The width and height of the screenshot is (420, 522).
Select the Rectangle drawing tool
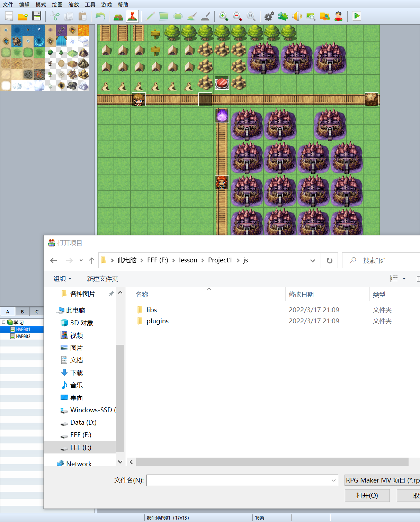pos(164,16)
